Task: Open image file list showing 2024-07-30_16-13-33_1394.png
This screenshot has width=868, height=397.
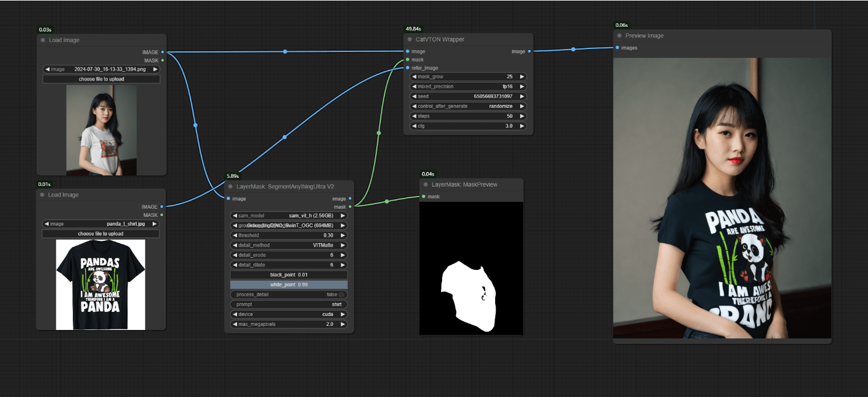Action: (101, 69)
